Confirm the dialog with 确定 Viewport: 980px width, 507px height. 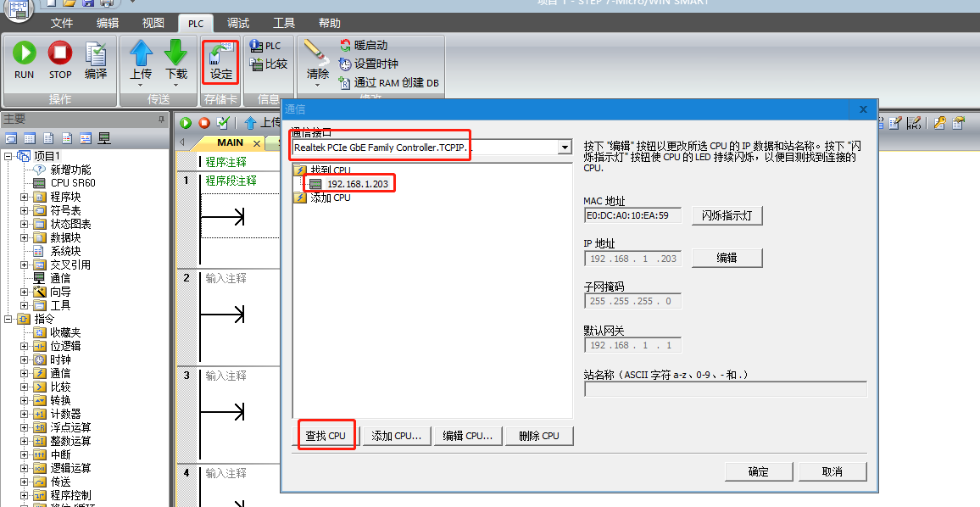758,471
